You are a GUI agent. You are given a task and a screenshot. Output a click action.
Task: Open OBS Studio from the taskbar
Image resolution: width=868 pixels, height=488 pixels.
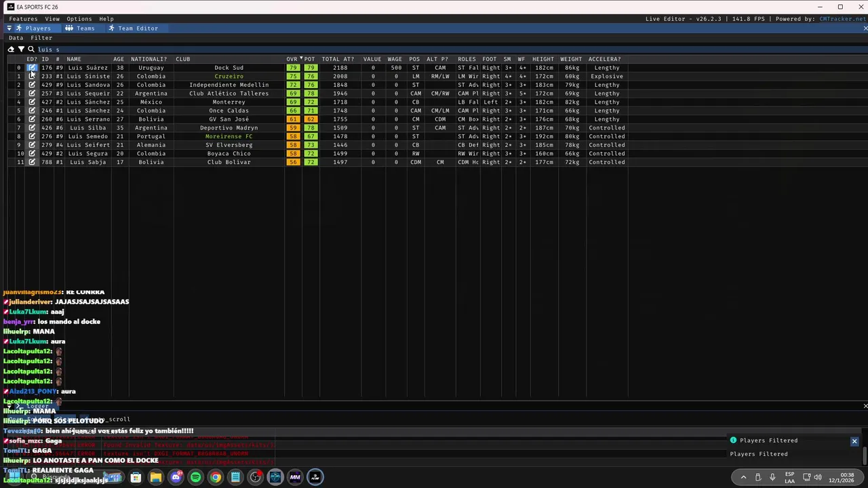pos(255,477)
